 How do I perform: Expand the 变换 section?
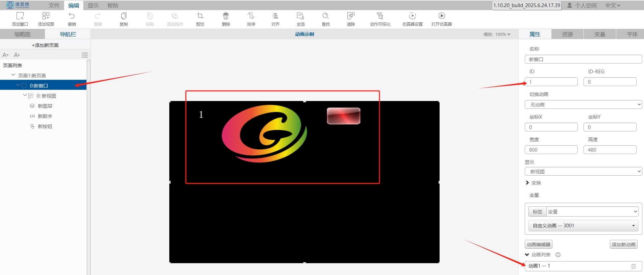[x=527, y=183]
